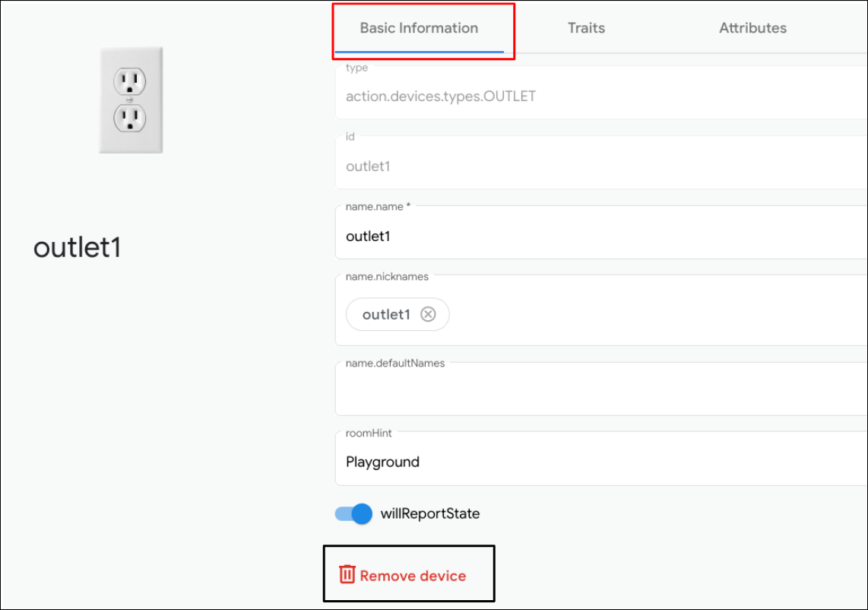Click the read-only type field
Image resolution: width=868 pixels, height=610 pixels.
532,96
